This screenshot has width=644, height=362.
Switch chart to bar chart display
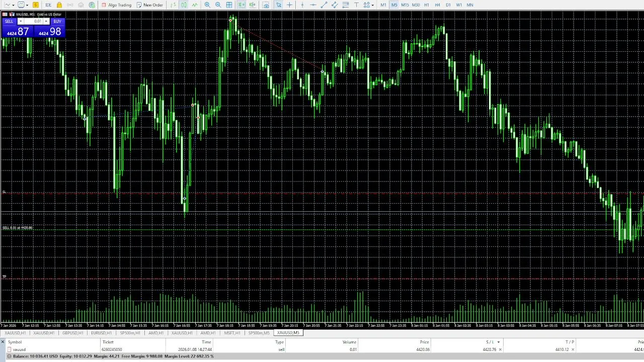173,5
